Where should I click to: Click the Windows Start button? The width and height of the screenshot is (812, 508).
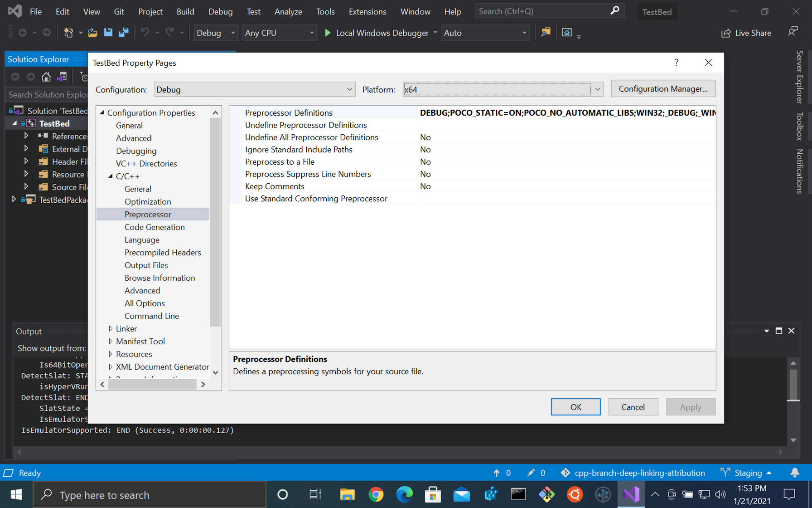16,494
